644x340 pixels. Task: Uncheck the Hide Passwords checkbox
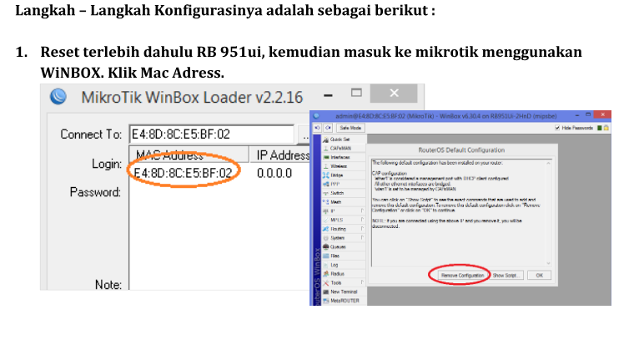pyautogui.click(x=557, y=128)
